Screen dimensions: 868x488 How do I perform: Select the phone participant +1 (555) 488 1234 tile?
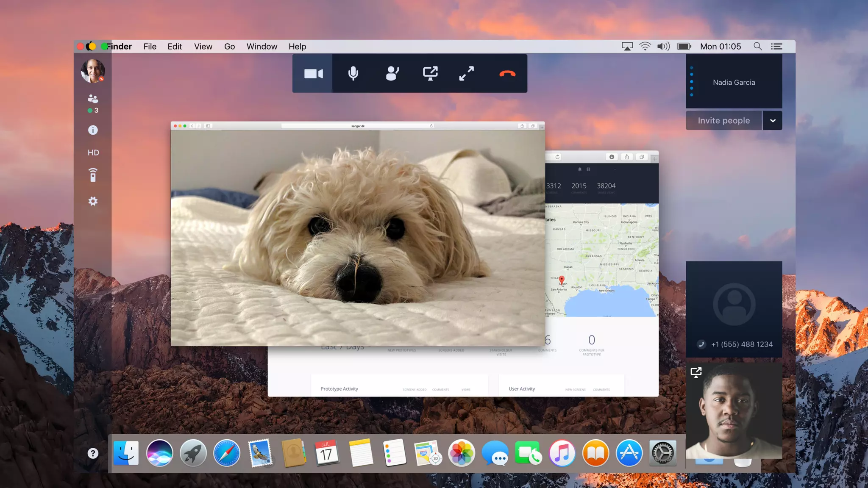coord(734,309)
